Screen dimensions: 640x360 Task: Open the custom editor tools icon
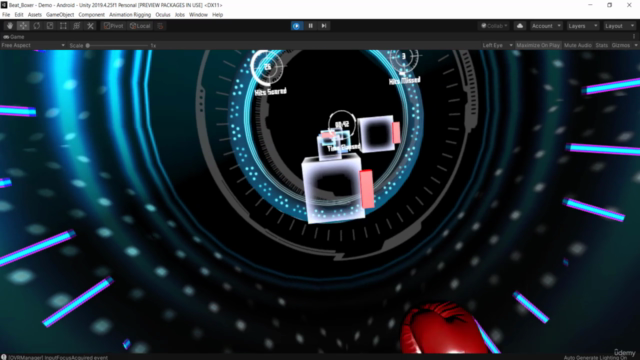point(90,26)
